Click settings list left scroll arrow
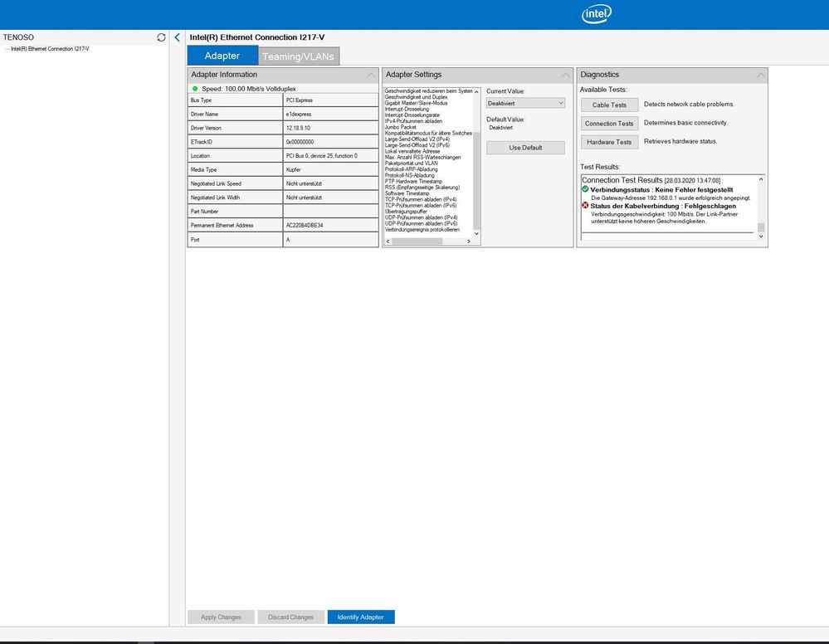Screen dimensions: 829x644 click(388, 242)
